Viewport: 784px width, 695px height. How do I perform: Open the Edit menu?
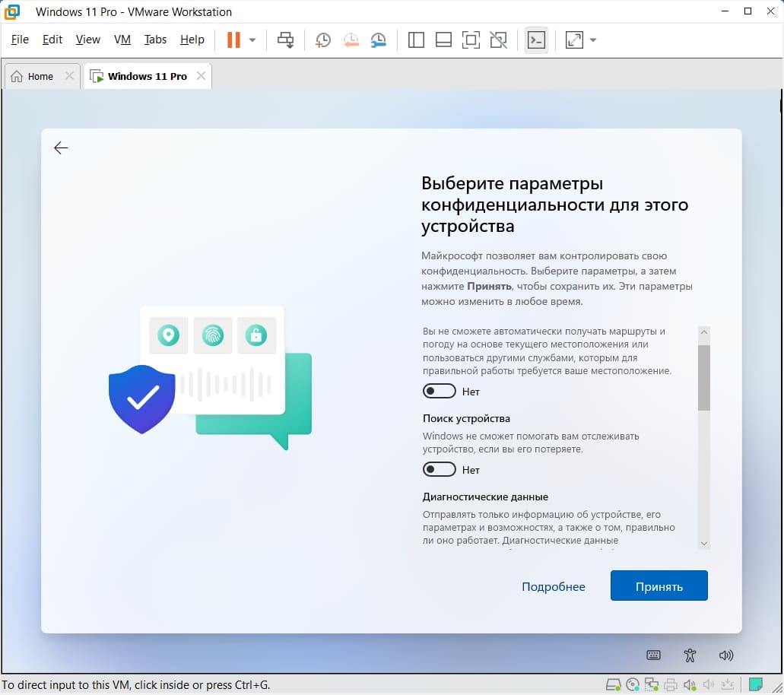pos(52,40)
